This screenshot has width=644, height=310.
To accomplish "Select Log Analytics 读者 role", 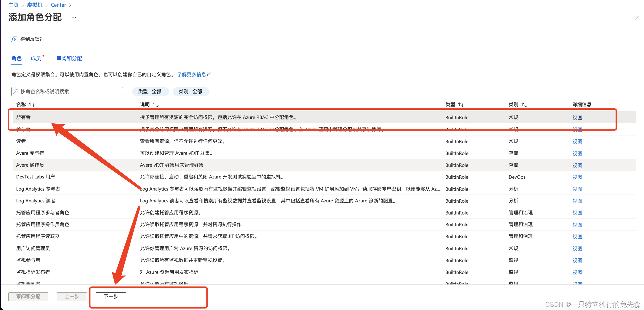I will pyautogui.click(x=324, y=201).
